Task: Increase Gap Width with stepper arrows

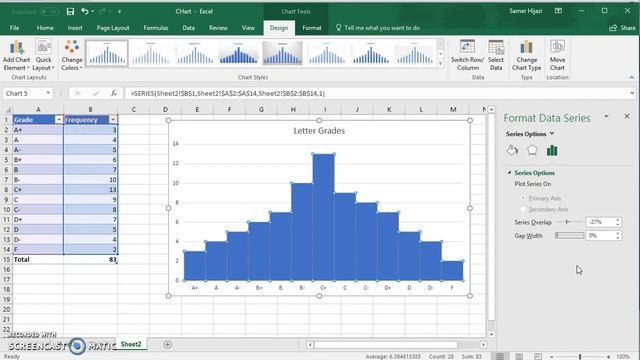Action: pos(618,233)
